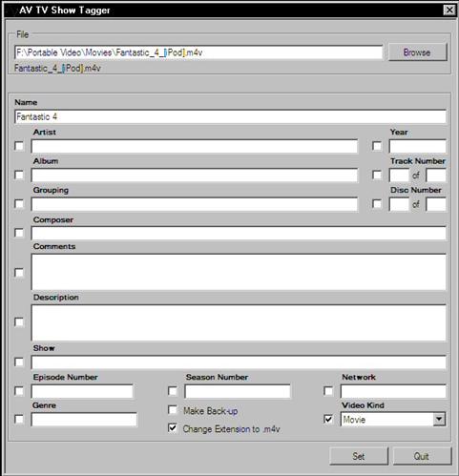The width and height of the screenshot is (459, 476).
Task: Enable the Show checkbox
Action: coord(19,362)
